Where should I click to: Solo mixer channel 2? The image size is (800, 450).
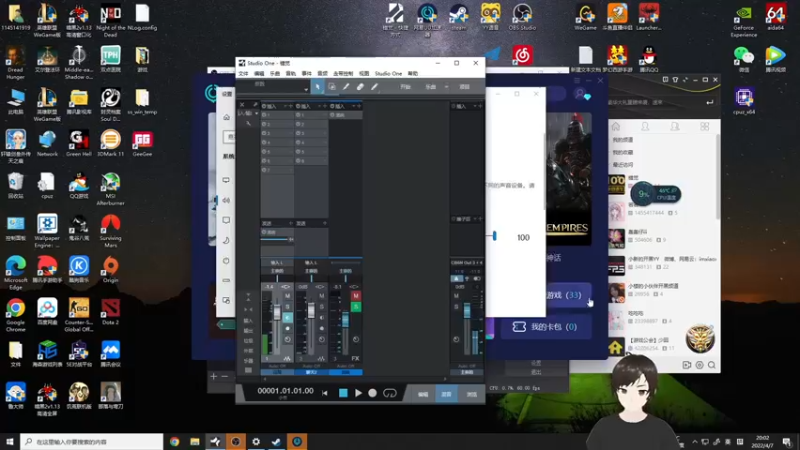[x=321, y=307]
